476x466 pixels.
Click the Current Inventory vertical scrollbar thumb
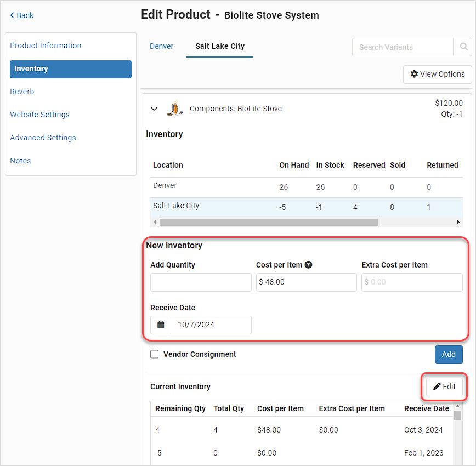(457, 415)
